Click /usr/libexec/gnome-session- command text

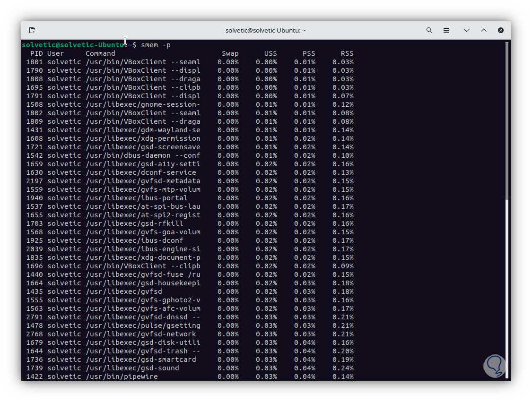pyautogui.click(x=143, y=104)
